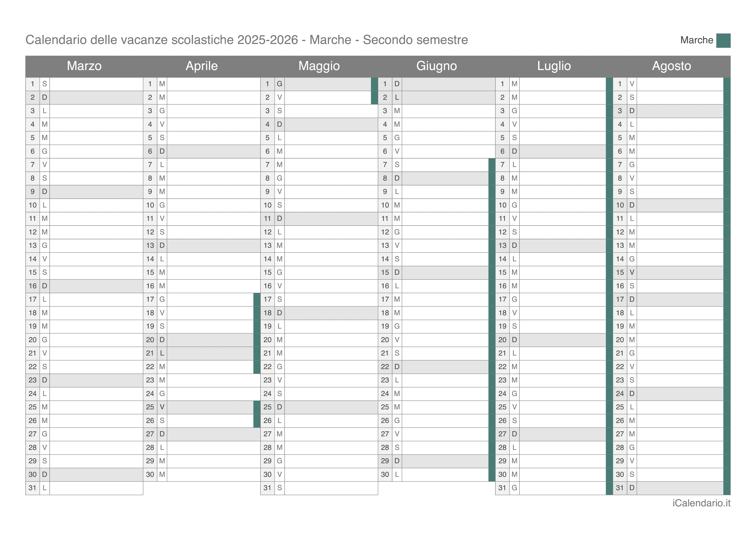Viewport: 756px width, 535px height.
Task: Select the Aprile month header
Action: [201, 66]
